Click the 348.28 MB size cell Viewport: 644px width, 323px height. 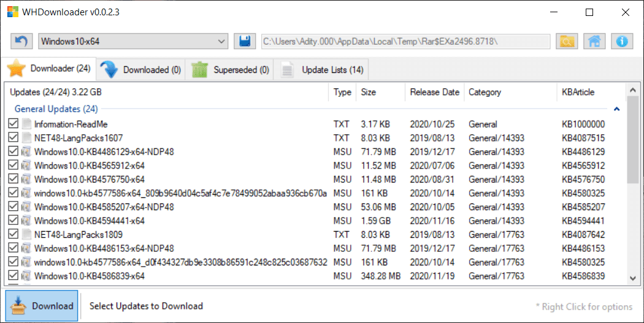(381, 276)
